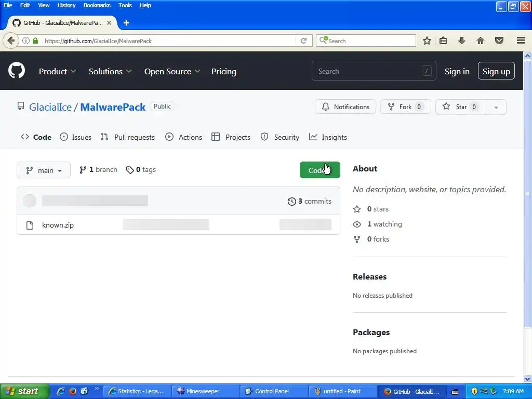Click the GitHub octocat logo
Screen dimensions: 532x399
point(16,71)
